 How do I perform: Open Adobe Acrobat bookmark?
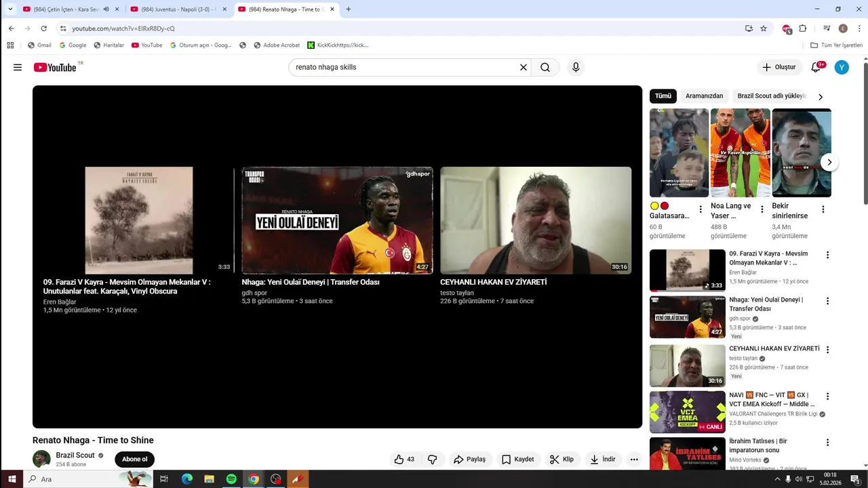277,45
